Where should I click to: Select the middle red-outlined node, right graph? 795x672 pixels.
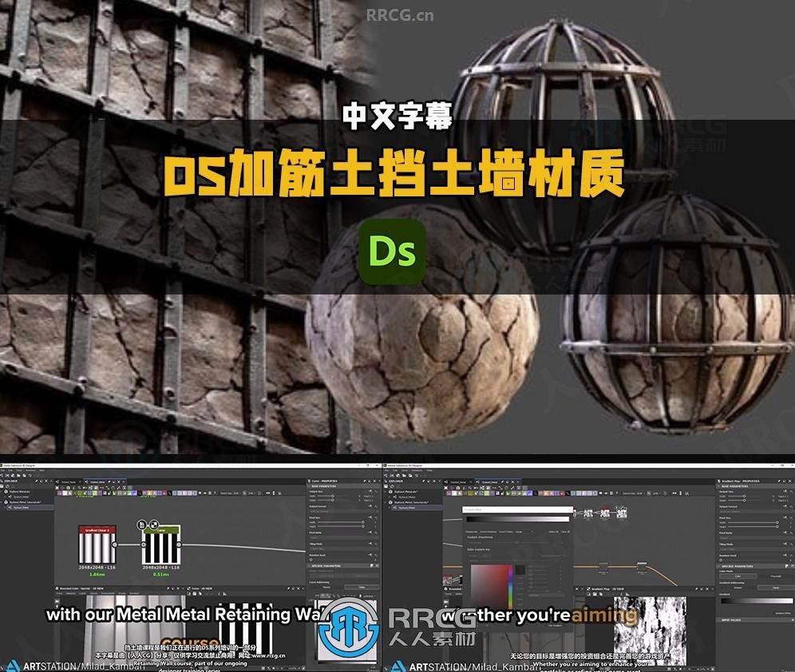coord(604,513)
